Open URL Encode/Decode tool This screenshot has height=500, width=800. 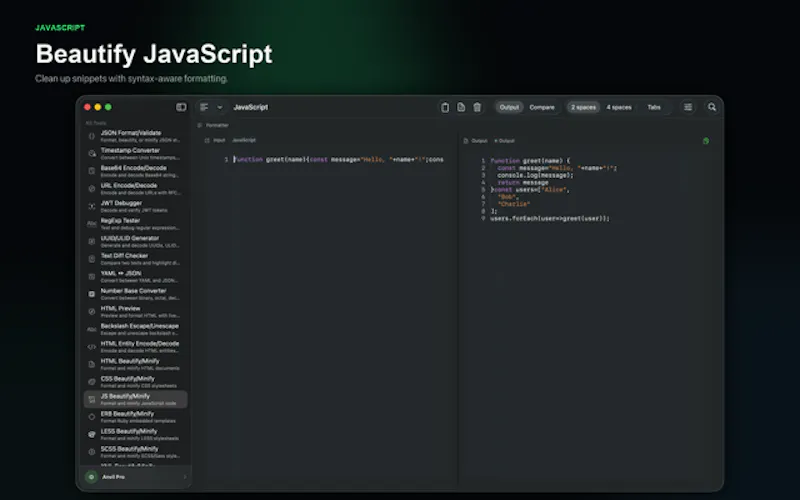pyautogui.click(x=135, y=189)
